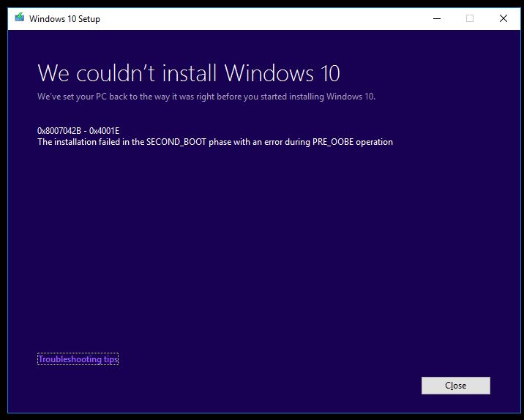524x420 pixels.
Task: Click the Windows 10 Setup title bar icon
Action: [x=19, y=18]
